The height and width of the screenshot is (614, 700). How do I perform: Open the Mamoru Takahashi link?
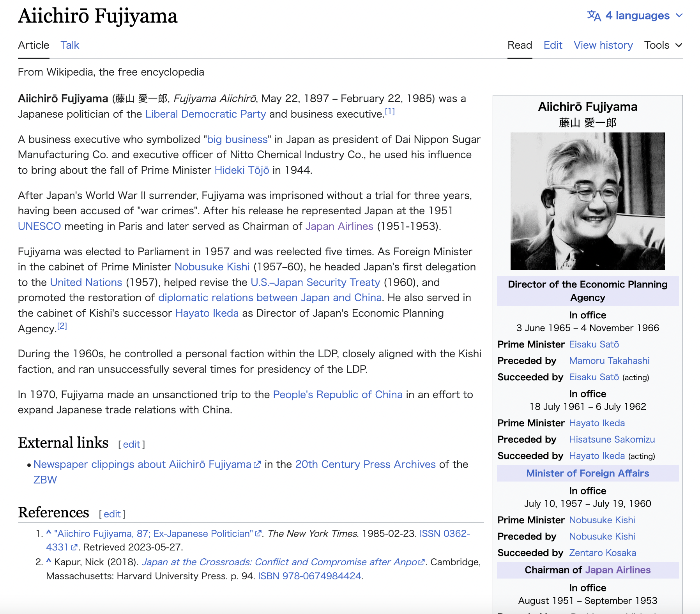(609, 361)
